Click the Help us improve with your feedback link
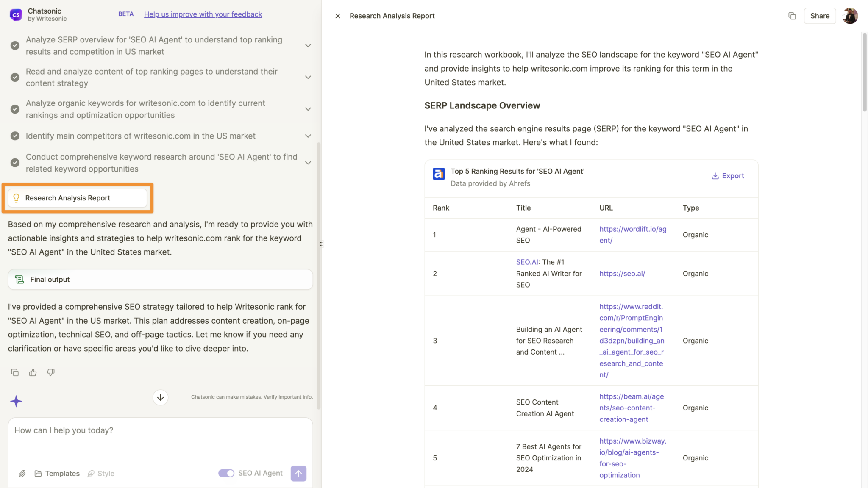Image resolution: width=868 pixels, height=488 pixels. pyautogui.click(x=203, y=14)
